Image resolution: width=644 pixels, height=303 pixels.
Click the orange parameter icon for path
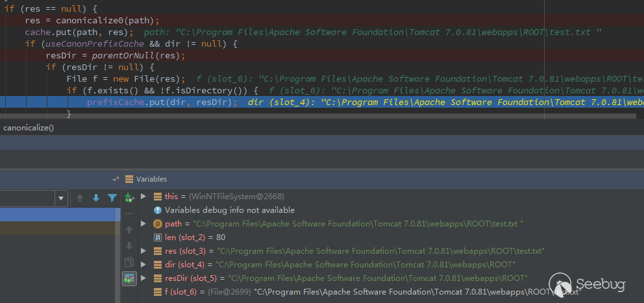pos(158,224)
